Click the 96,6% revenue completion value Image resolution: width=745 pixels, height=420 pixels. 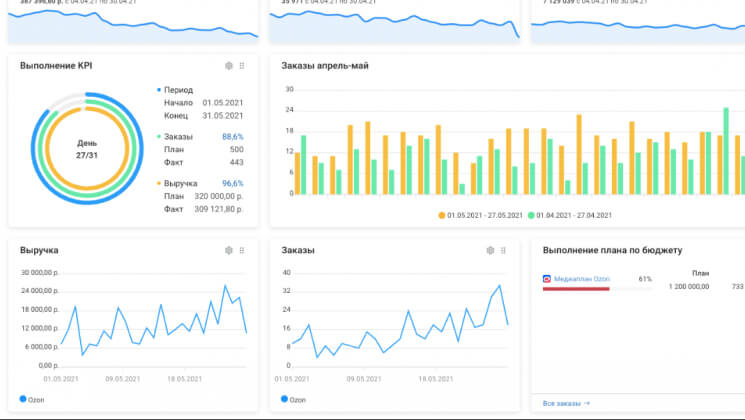tap(233, 183)
